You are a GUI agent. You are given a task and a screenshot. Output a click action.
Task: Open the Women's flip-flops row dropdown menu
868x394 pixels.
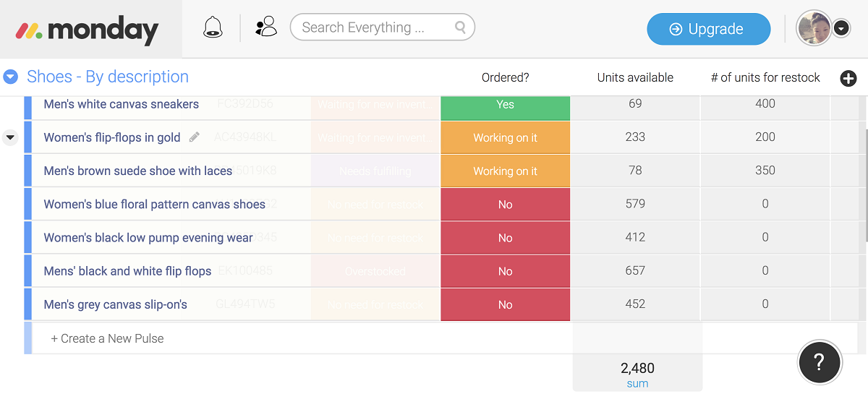10,137
